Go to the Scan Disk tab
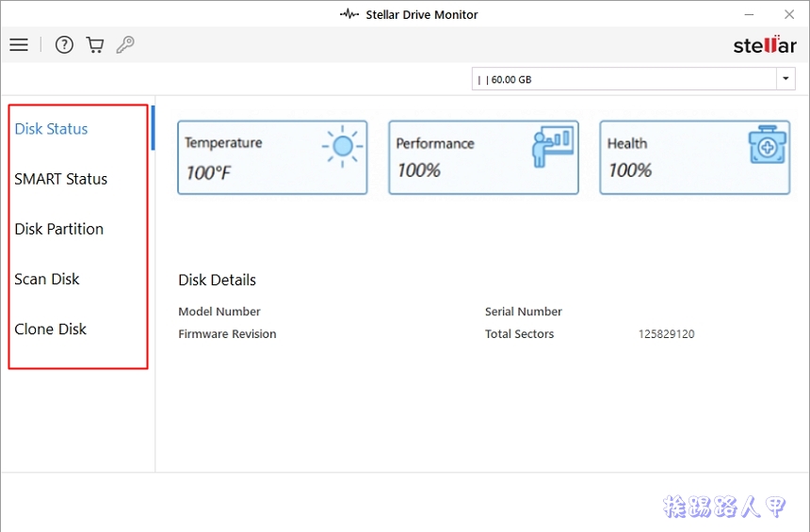810x532 pixels. [47, 279]
